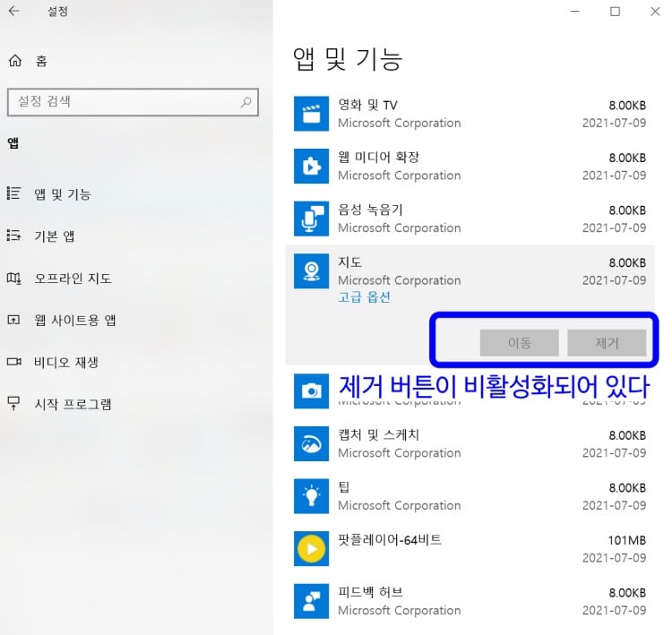Focus the 설정 검색 search field
This screenshot has width=672, height=635.
(x=133, y=102)
